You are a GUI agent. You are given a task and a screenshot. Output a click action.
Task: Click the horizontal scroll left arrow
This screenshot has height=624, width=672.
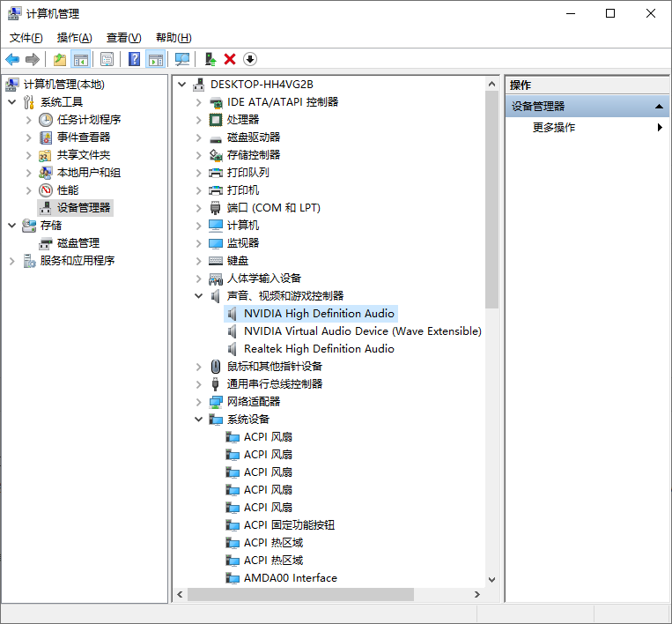(x=180, y=594)
